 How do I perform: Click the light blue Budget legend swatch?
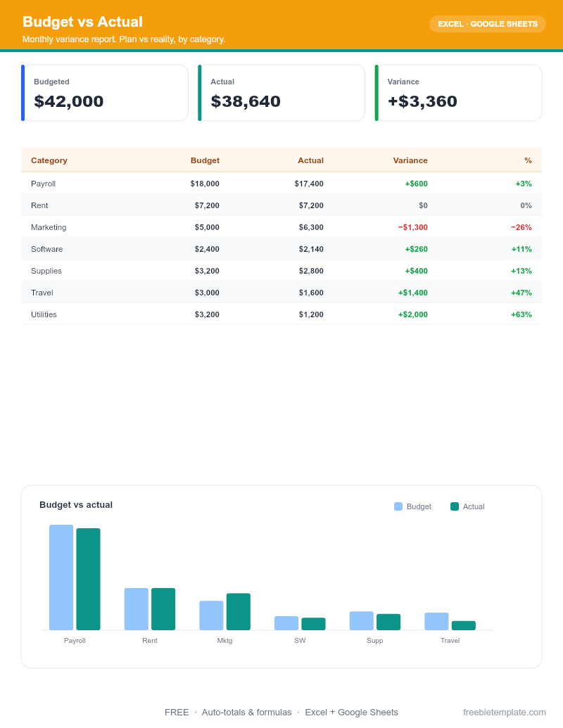398,506
